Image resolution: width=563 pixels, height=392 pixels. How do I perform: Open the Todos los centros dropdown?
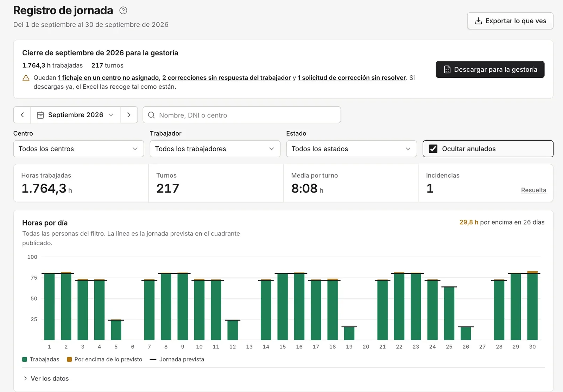[78, 149]
